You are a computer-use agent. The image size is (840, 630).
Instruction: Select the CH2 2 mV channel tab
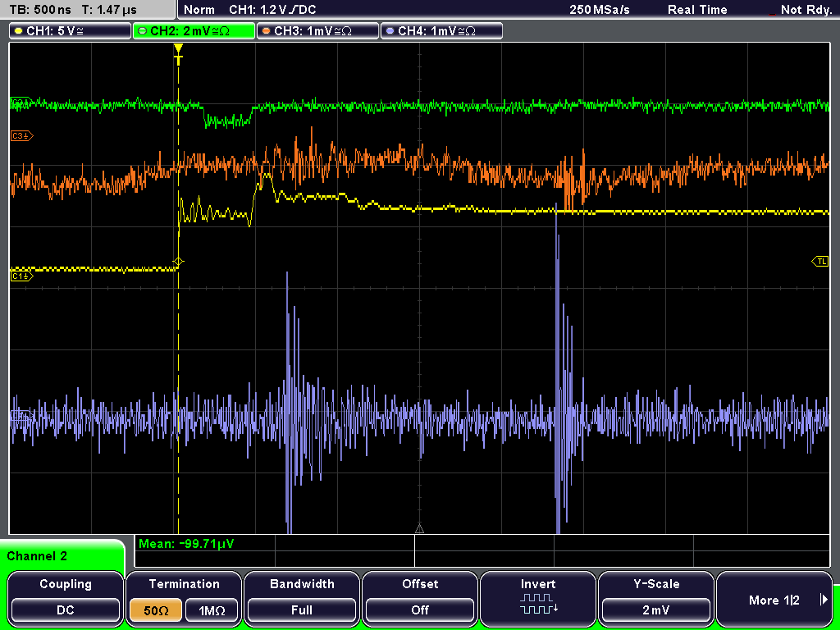[194, 31]
